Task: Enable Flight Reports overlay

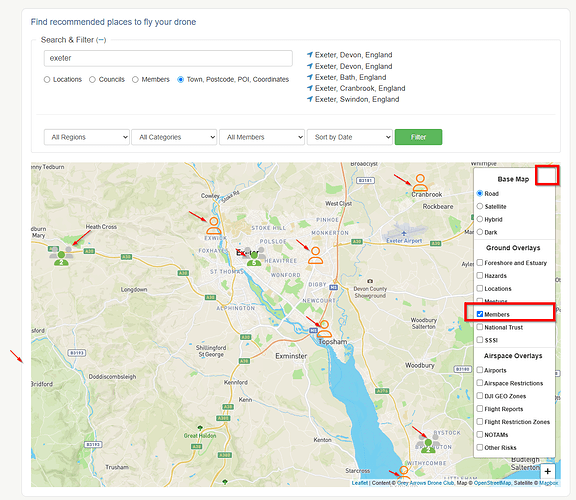Action: 479,409
